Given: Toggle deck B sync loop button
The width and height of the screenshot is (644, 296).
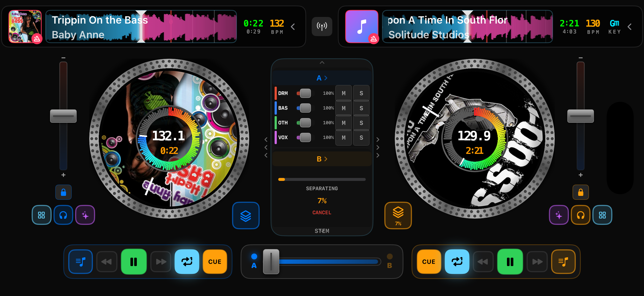Looking at the screenshot, I should (x=457, y=262).
